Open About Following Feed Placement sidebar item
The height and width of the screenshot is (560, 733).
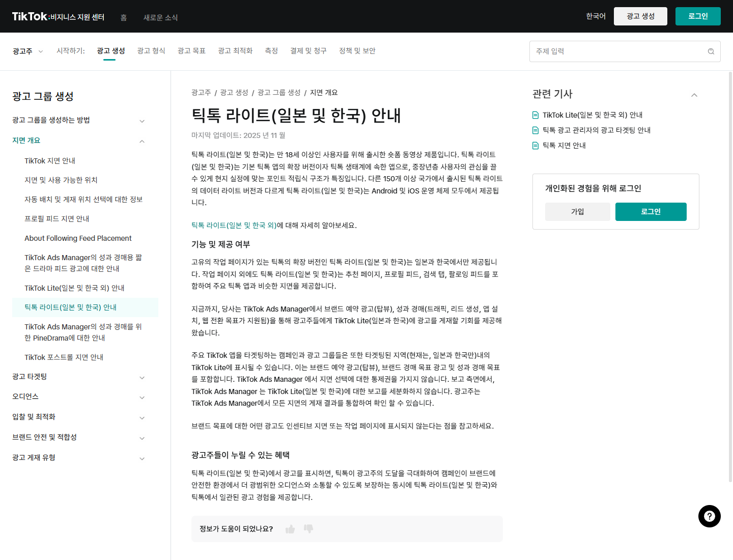[x=78, y=238]
